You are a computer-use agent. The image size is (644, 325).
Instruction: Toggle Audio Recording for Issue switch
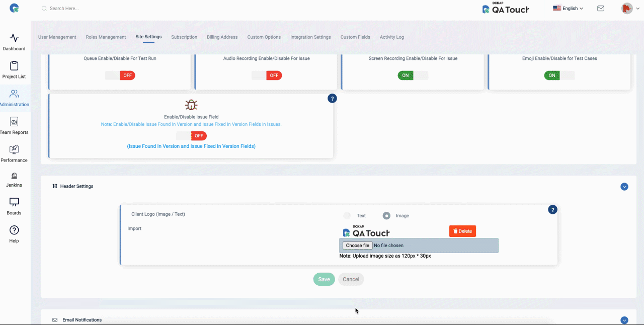pyautogui.click(x=267, y=75)
